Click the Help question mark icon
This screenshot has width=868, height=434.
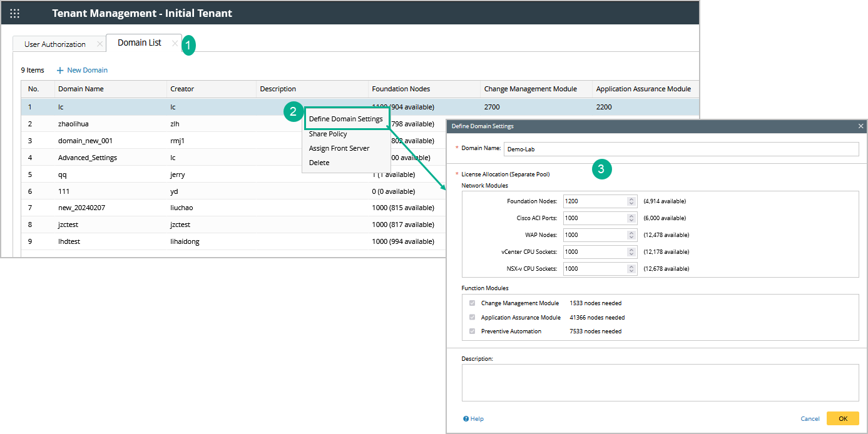(466, 419)
